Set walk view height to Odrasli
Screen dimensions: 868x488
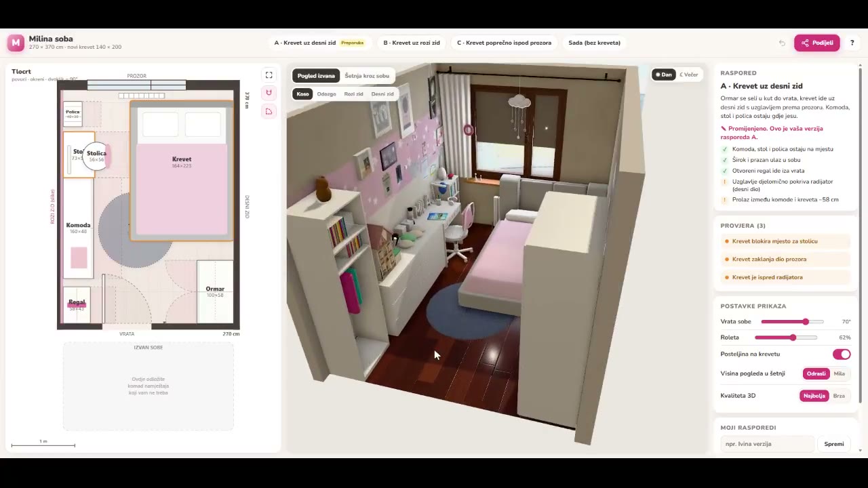point(816,373)
